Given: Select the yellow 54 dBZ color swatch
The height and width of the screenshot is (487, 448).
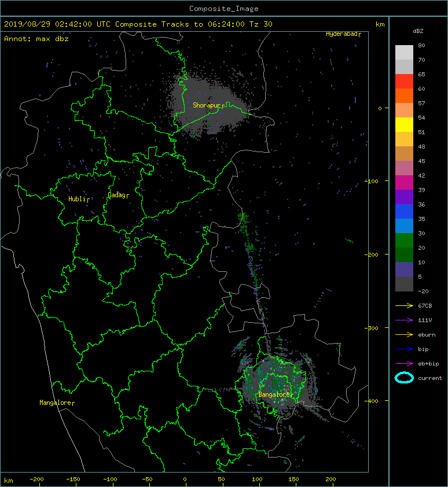Looking at the screenshot, I should 404,124.
